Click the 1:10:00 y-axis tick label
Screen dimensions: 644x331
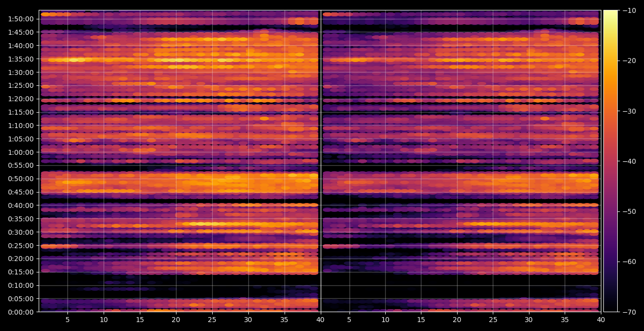[21, 126]
